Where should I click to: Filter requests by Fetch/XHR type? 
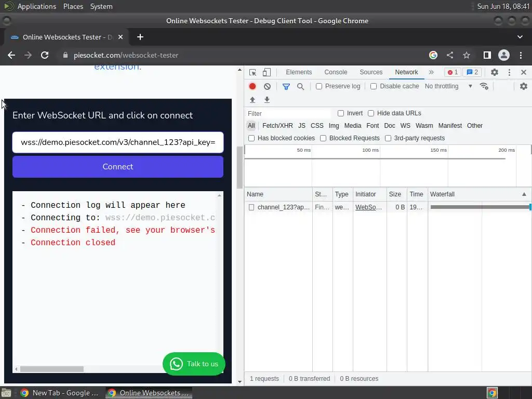[x=277, y=126]
